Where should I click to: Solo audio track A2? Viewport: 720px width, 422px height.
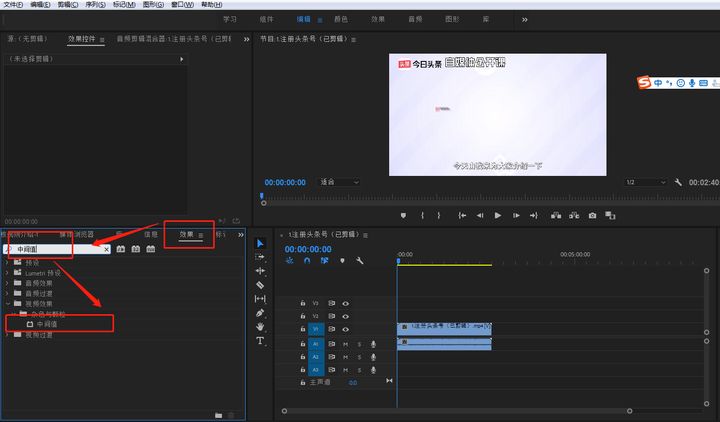click(360, 357)
